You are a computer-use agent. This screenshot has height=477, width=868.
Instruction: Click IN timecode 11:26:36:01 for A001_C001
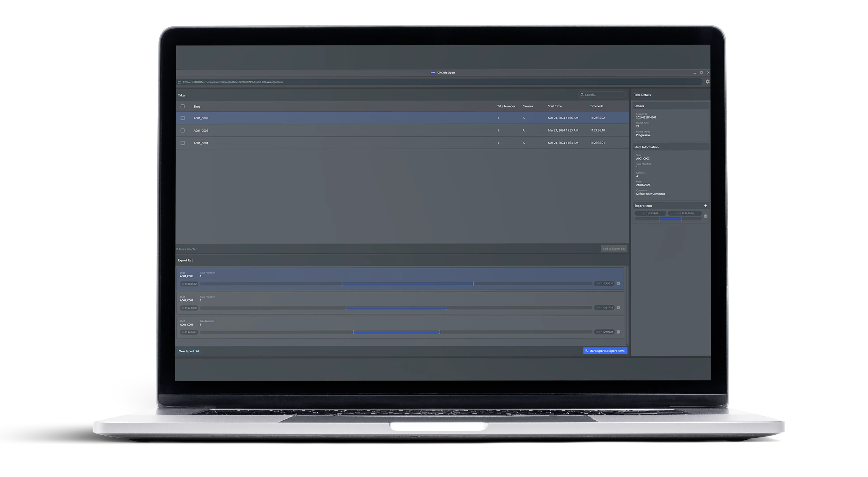(189, 332)
